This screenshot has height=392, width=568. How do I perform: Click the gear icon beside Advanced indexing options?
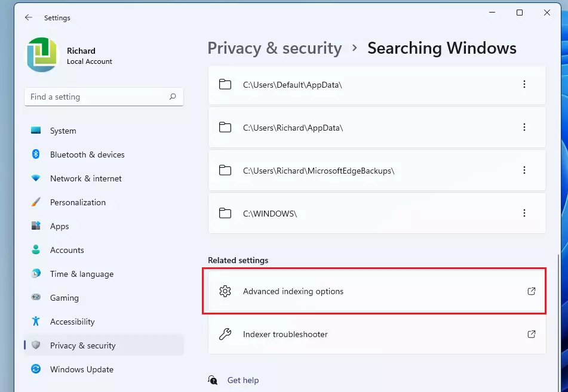[x=225, y=291]
